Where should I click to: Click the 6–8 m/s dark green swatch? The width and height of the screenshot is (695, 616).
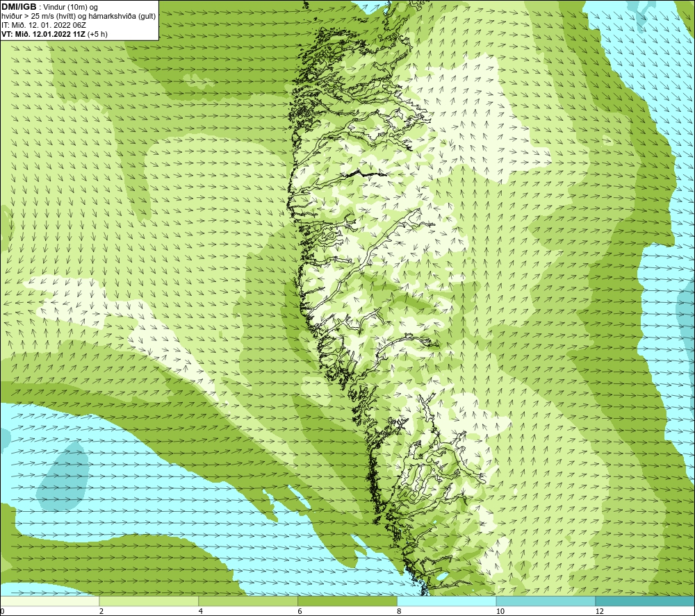tap(347, 601)
